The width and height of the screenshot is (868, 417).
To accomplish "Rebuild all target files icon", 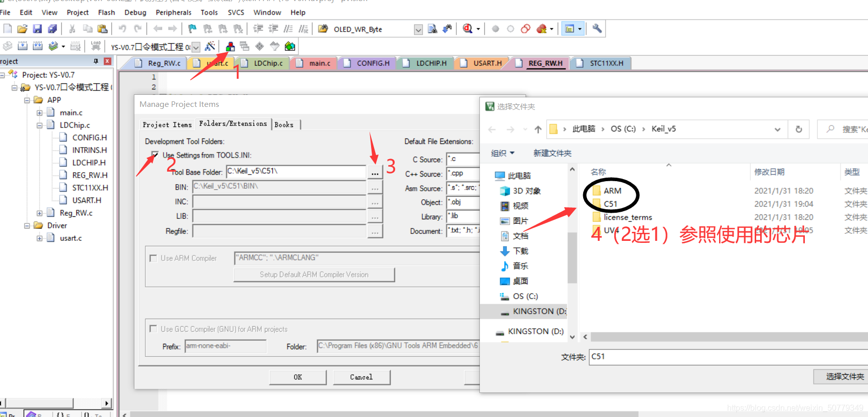I will tap(38, 46).
